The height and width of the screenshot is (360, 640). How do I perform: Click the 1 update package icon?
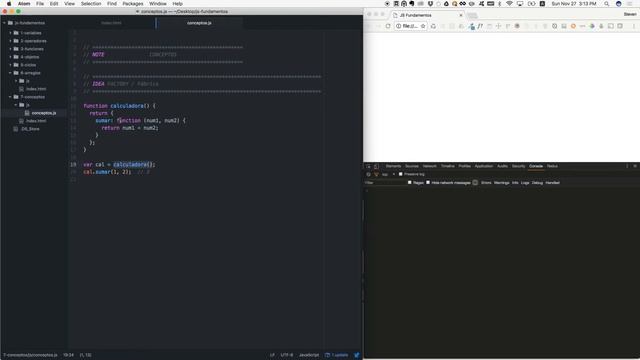tap(337, 355)
